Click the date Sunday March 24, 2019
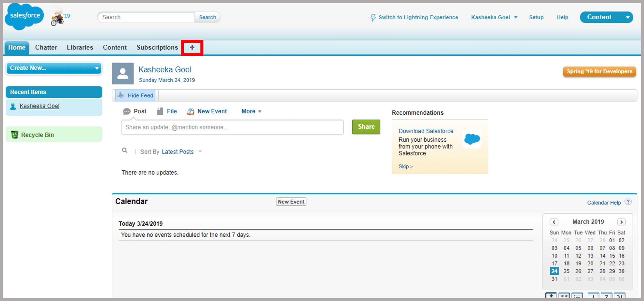 167,80
